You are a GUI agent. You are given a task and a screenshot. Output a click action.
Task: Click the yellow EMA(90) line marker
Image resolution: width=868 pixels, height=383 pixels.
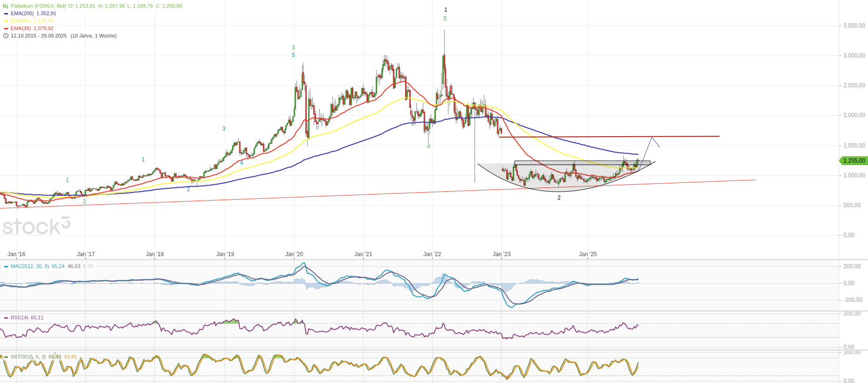(x=6, y=21)
